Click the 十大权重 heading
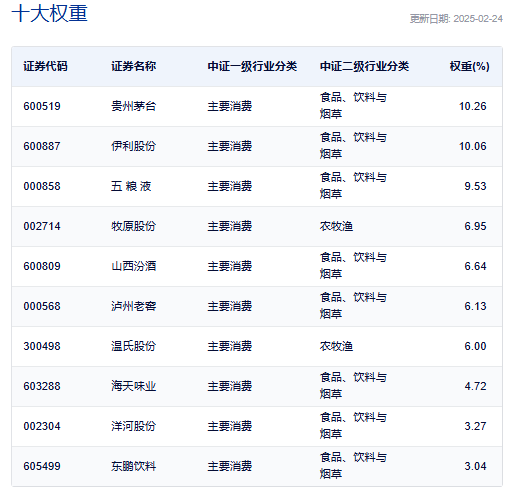The height and width of the screenshot is (502, 514). coord(49,14)
